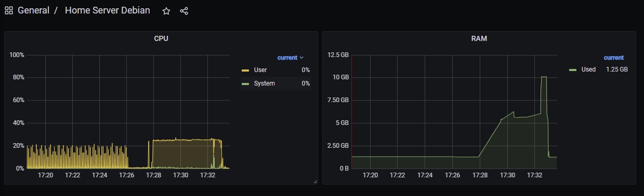The image size is (644, 196).
Task: Click the 80% label on CPU axis
Action: [19, 77]
